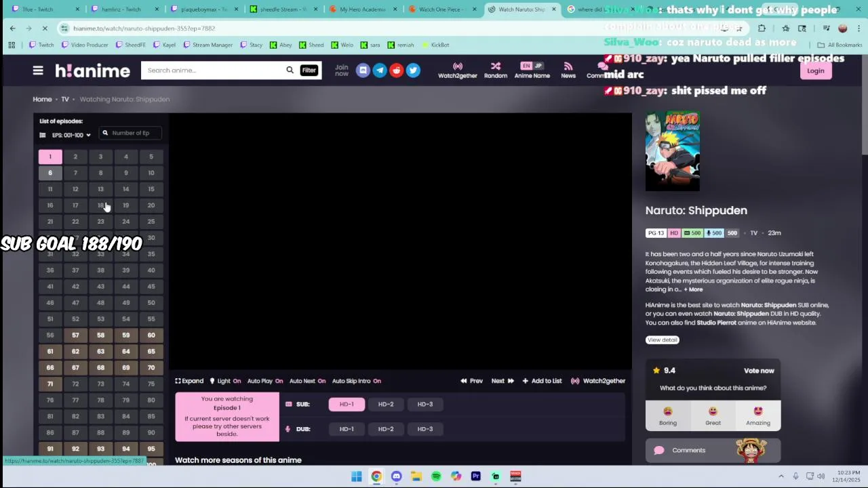Select SUB server HD-2
This screenshot has width=868, height=488.
386,404
